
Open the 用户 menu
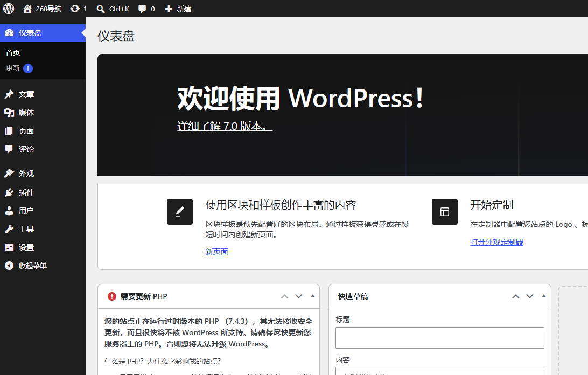click(x=43, y=211)
